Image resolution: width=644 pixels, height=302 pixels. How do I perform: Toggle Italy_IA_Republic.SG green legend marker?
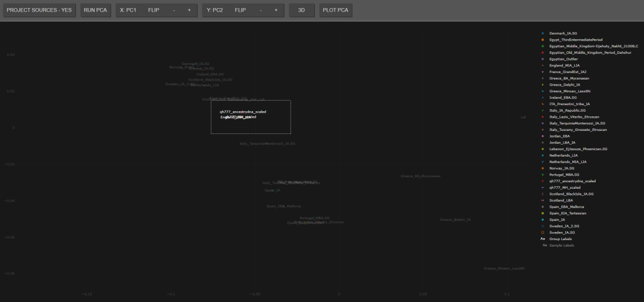(x=543, y=110)
